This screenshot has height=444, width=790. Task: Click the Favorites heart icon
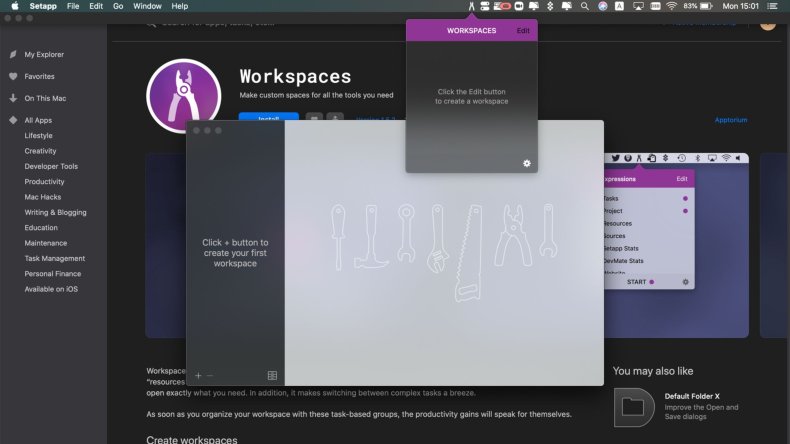click(x=13, y=76)
